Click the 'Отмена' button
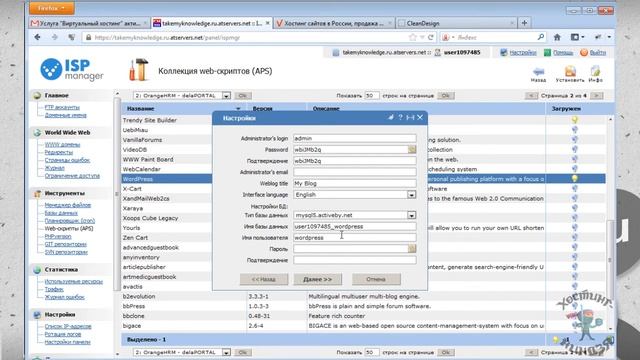This screenshot has height=360, width=640. 376,279
